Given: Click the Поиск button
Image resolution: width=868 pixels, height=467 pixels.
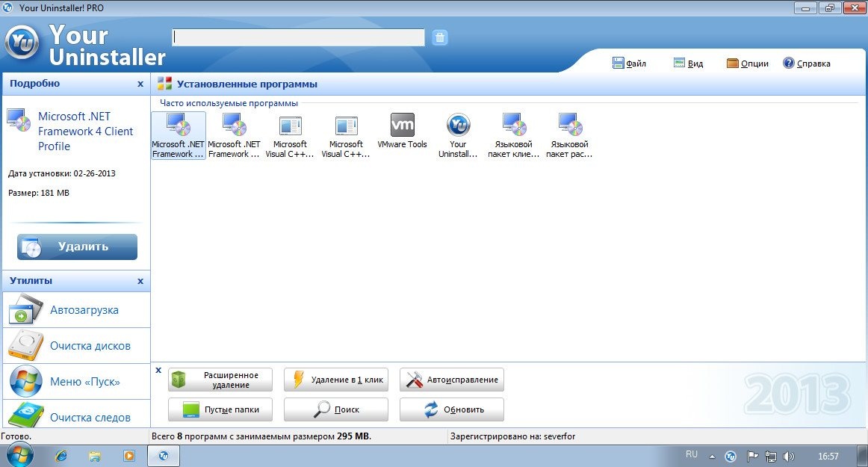Looking at the screenshot, I should pos(336,410).
